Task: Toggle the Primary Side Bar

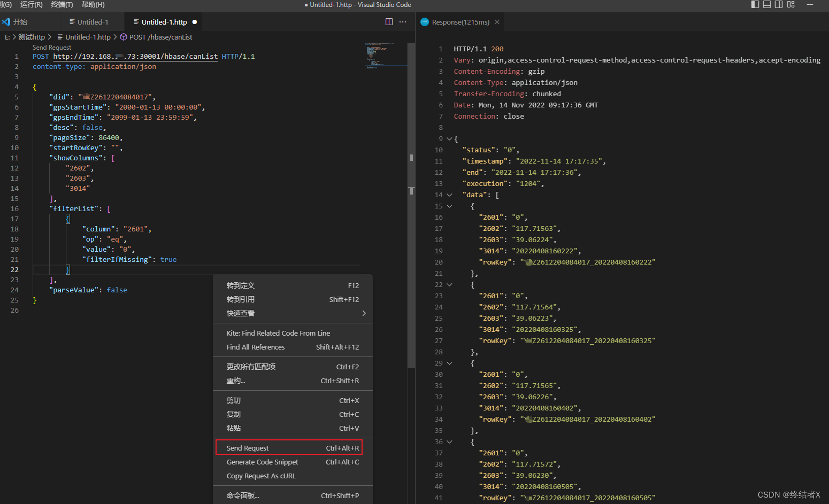Action: click(755, 4)
